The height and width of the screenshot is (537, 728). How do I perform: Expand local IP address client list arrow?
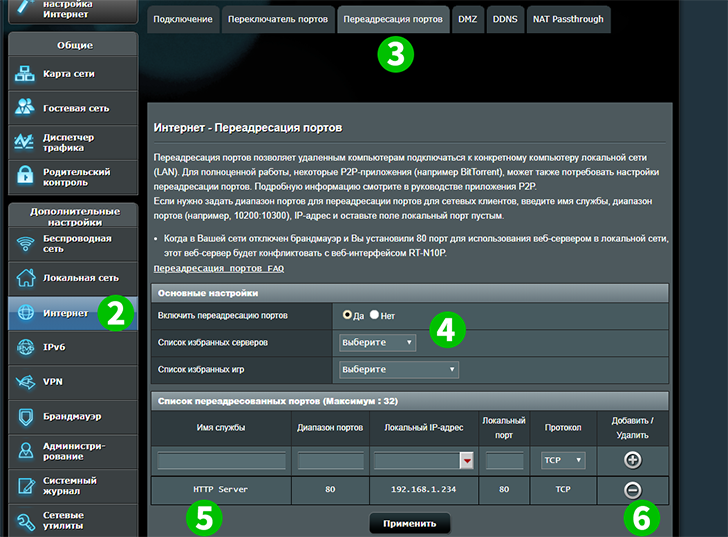(x=467, y=460)
